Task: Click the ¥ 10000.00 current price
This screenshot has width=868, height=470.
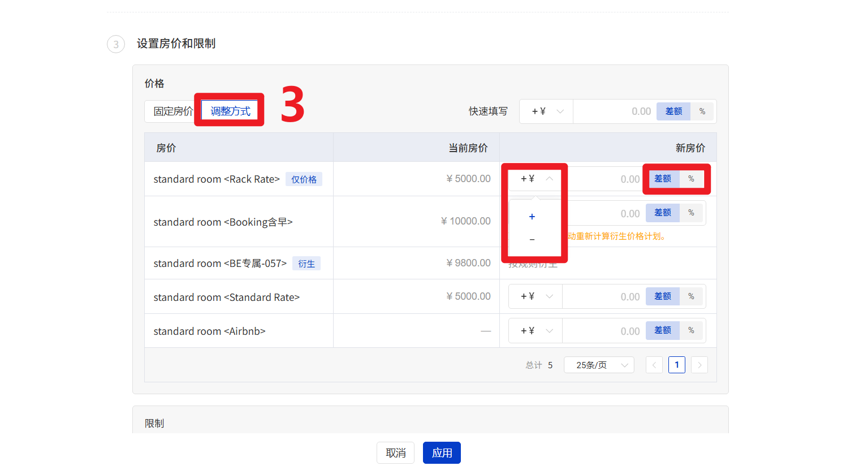Action: point(466,221)
